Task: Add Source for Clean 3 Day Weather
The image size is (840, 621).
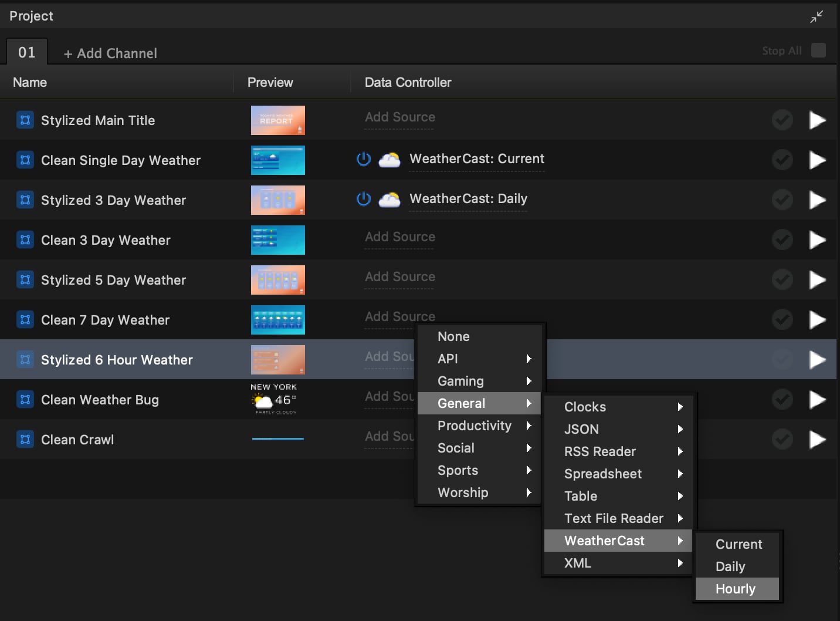Action: pyautogui.click(x=400, y=237)
